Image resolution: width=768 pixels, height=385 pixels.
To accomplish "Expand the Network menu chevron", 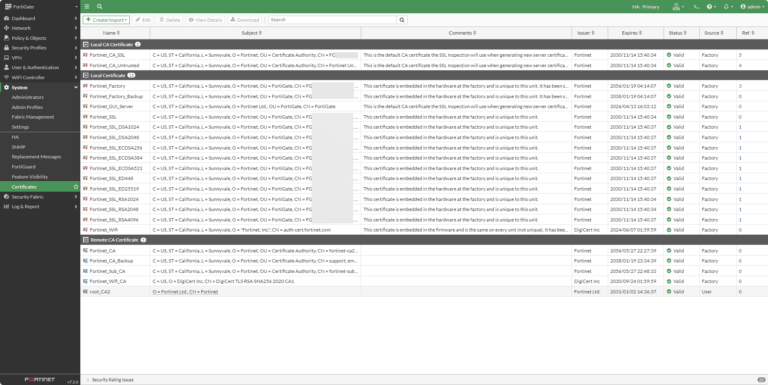I will pos(75,28).
